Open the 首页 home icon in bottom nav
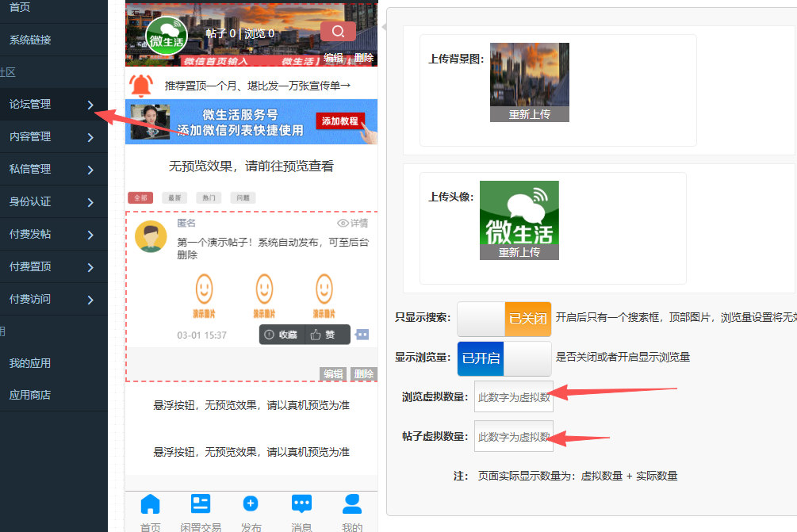Image resolution: width=797 pixels, height=532 pixels. [x=150, y=504]
